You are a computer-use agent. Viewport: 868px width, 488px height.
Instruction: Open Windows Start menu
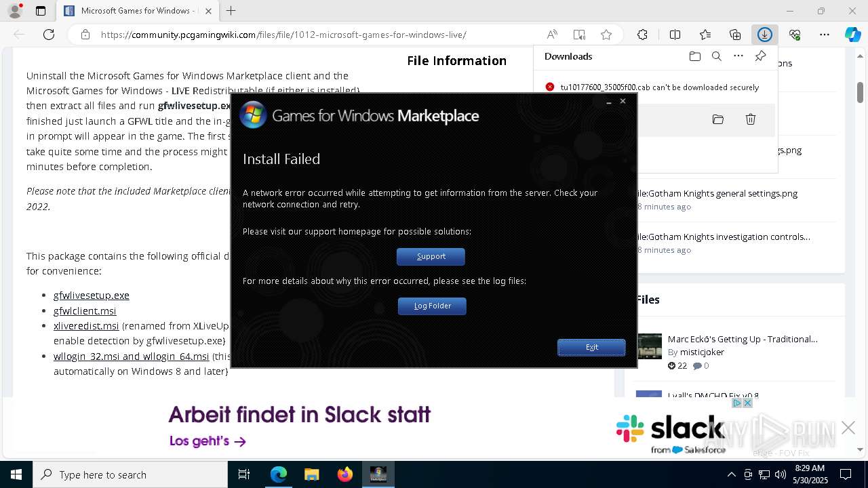pyautogui.click(x=16, y=474)
